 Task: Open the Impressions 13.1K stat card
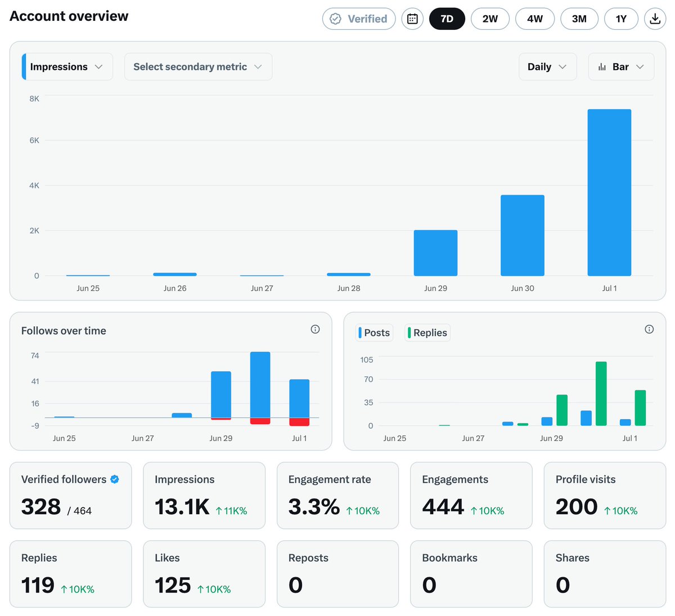click(x=204, y=496)
